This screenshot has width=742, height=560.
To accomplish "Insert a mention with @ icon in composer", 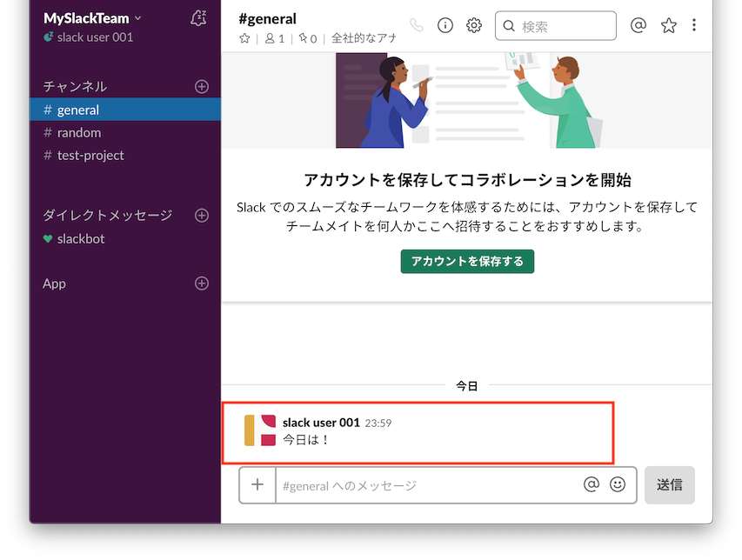I will tap(591, 484).
